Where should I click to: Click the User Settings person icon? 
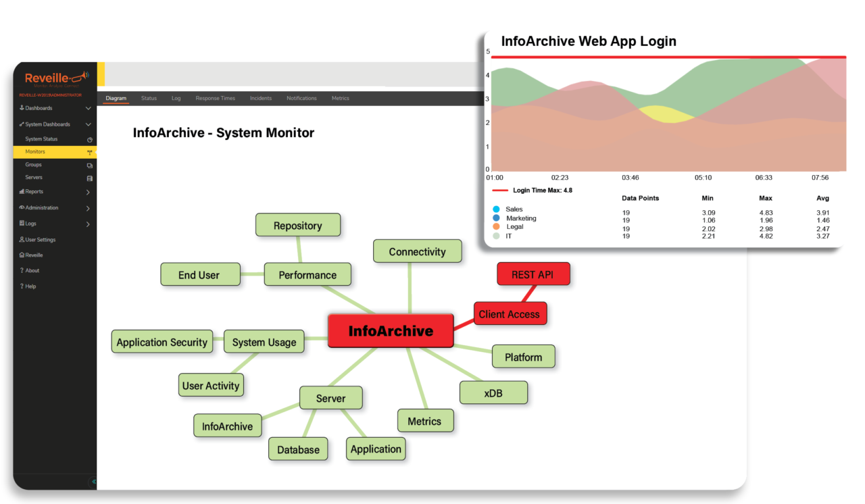pyautogui.click(x=22, y=239)
